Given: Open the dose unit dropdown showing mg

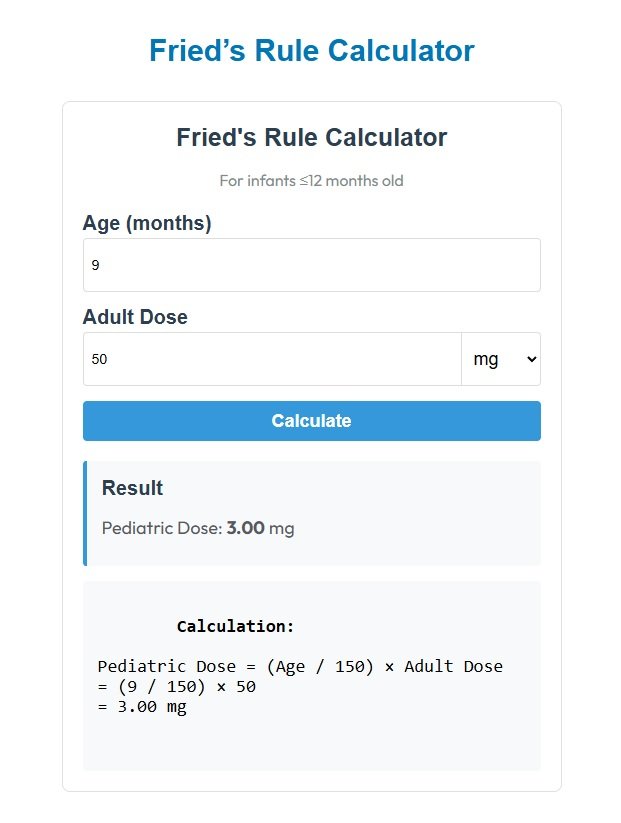Looking at the screenshot, I should click(500, 358).
